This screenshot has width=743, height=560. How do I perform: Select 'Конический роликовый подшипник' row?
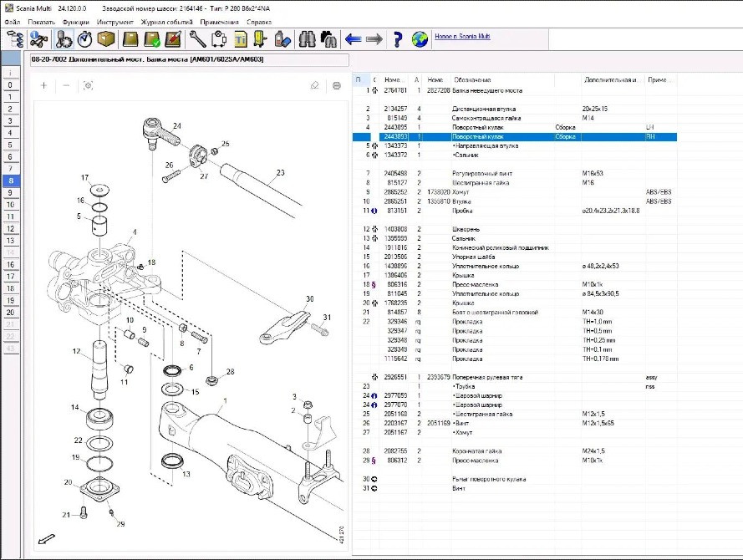point(515,247)
